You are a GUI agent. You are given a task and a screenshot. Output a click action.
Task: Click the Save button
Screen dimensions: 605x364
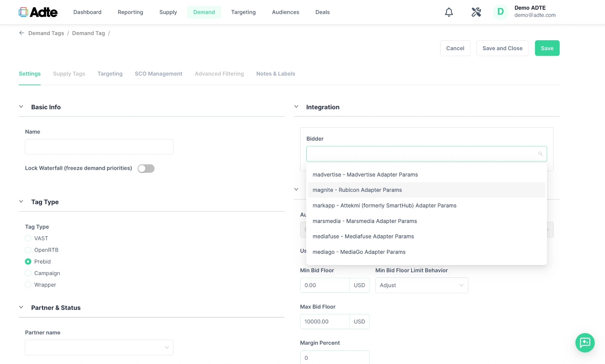click(x=547, y=48)
